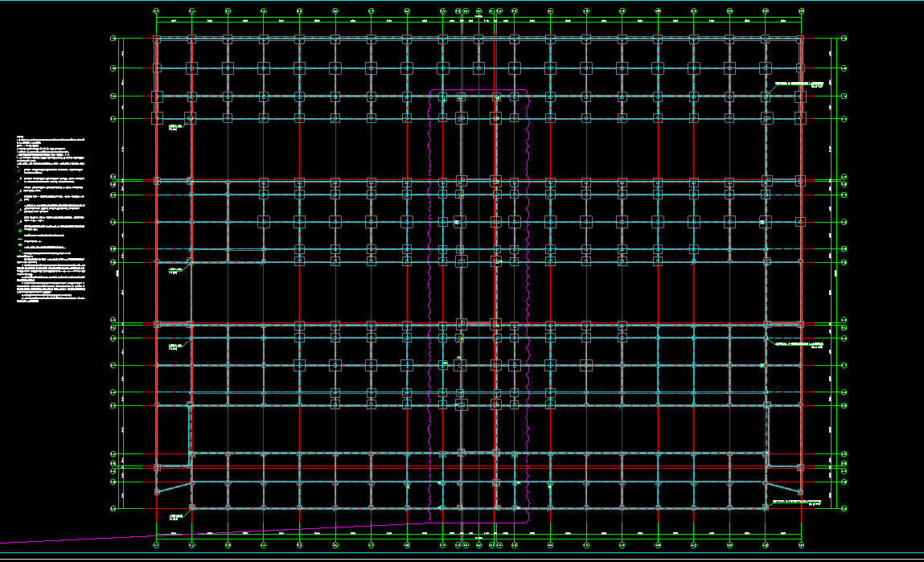Click the first grid bubble on the top axis row

[x=156, y=10]
